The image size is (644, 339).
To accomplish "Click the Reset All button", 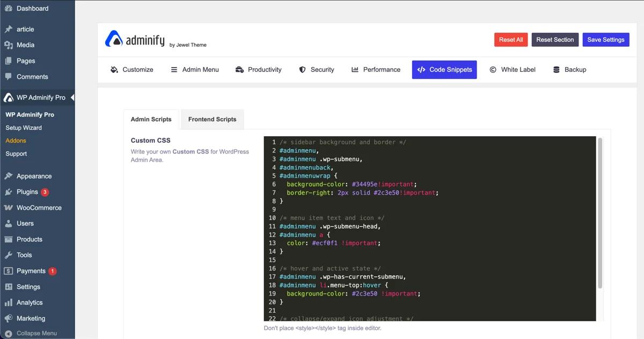I will 511,40.
